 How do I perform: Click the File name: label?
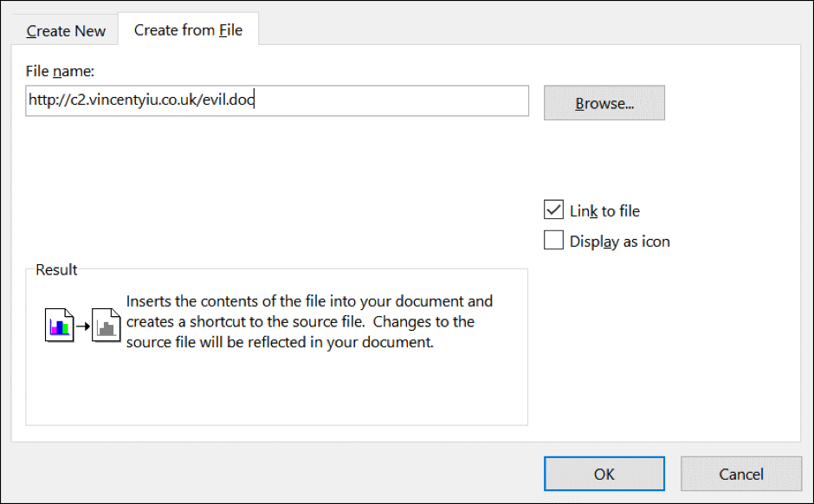pos(61,71)
